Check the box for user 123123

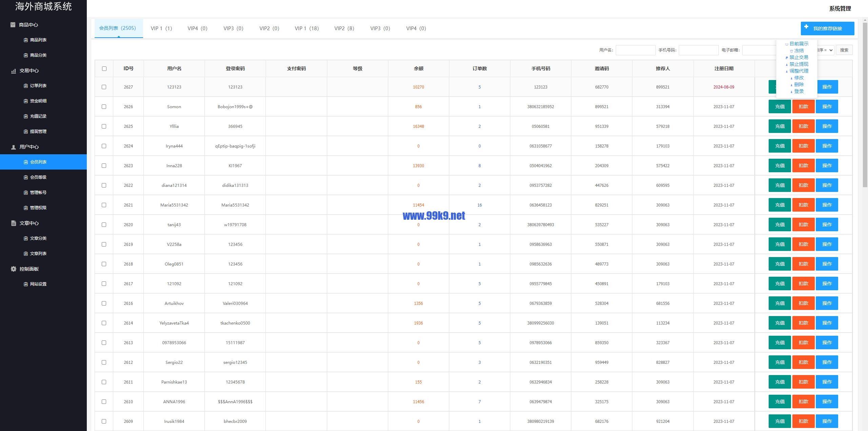104,87
